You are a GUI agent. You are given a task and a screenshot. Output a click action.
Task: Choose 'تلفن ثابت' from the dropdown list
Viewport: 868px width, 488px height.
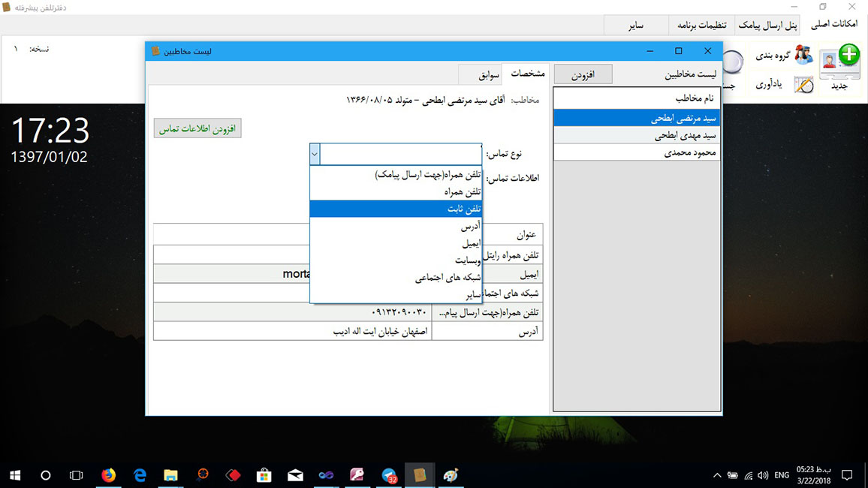[396, 209]
